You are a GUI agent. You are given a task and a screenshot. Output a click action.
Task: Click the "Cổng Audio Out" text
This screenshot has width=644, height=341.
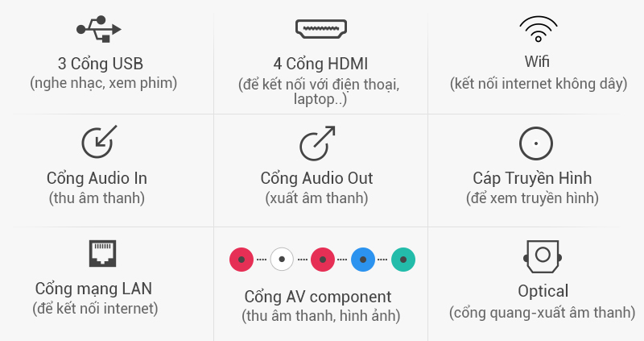pos(317,178)
